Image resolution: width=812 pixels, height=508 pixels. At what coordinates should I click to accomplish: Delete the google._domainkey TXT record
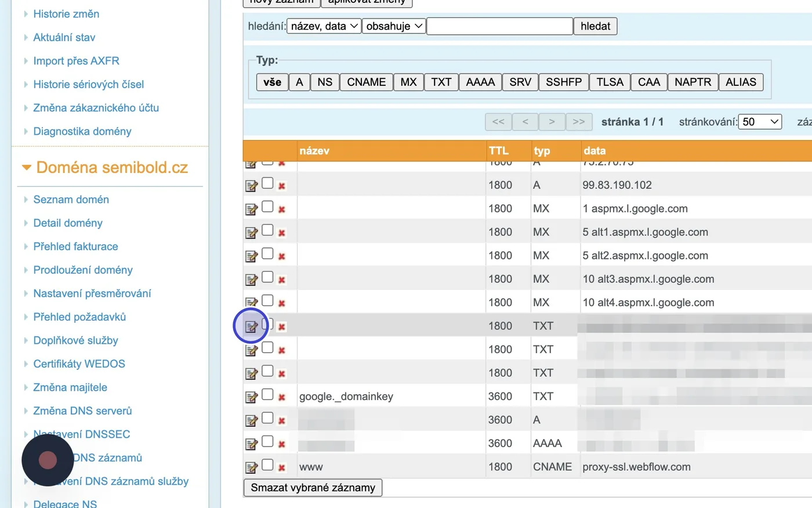coord(282,398)
